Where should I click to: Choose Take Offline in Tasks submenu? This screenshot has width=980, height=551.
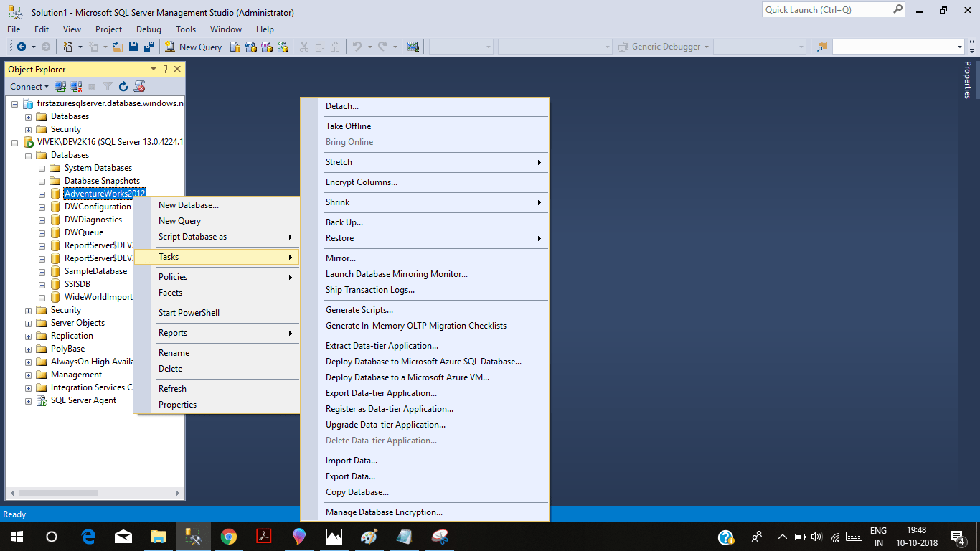pos(425,126)
